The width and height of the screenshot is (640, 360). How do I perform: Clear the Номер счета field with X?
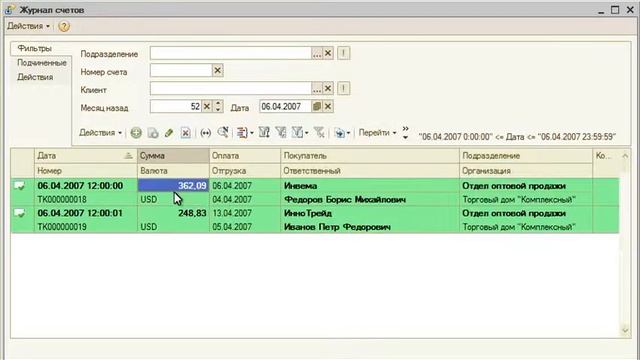[x=218, y=71]
